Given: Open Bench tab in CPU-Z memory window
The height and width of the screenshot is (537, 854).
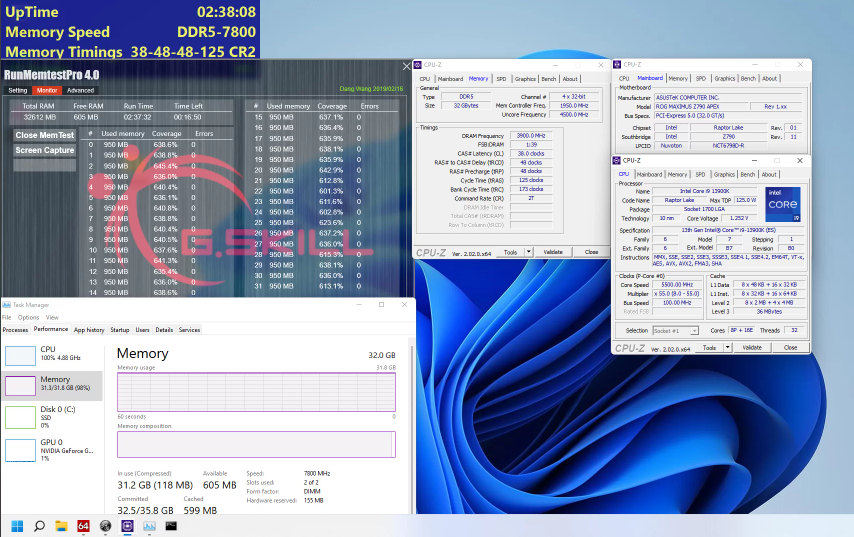Looking at the screenshot, I should point(548,79).
